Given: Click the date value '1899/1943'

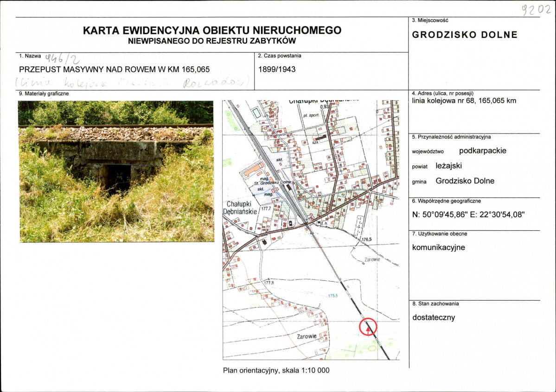Looking at the screenshot, I should pyautogui.click(x=276, y=70).
